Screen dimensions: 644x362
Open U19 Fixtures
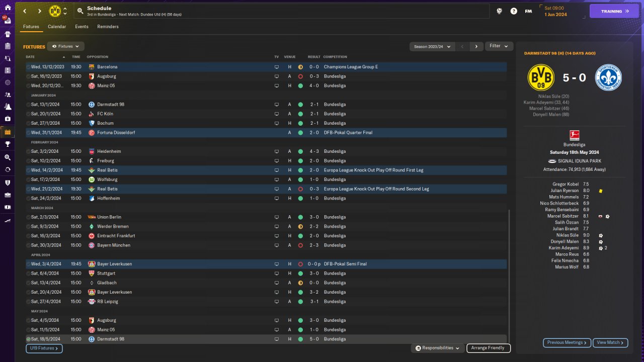click(x=44, y=348)
